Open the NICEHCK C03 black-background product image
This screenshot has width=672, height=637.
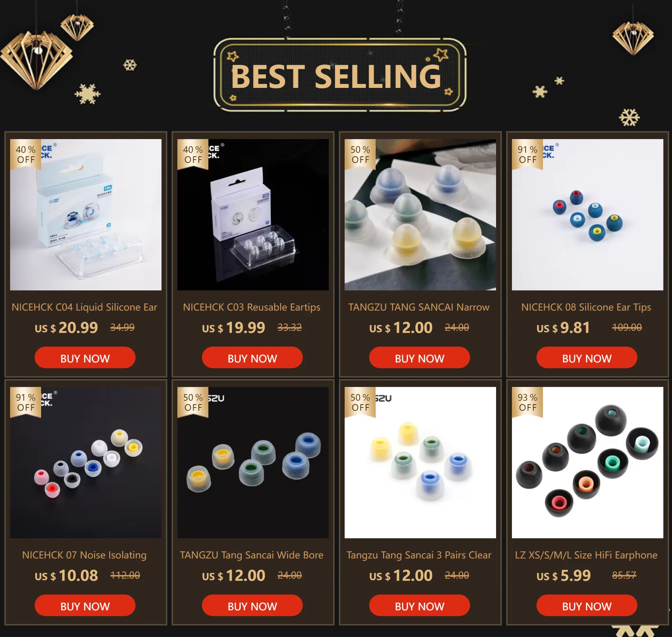[x=253, y=215]
